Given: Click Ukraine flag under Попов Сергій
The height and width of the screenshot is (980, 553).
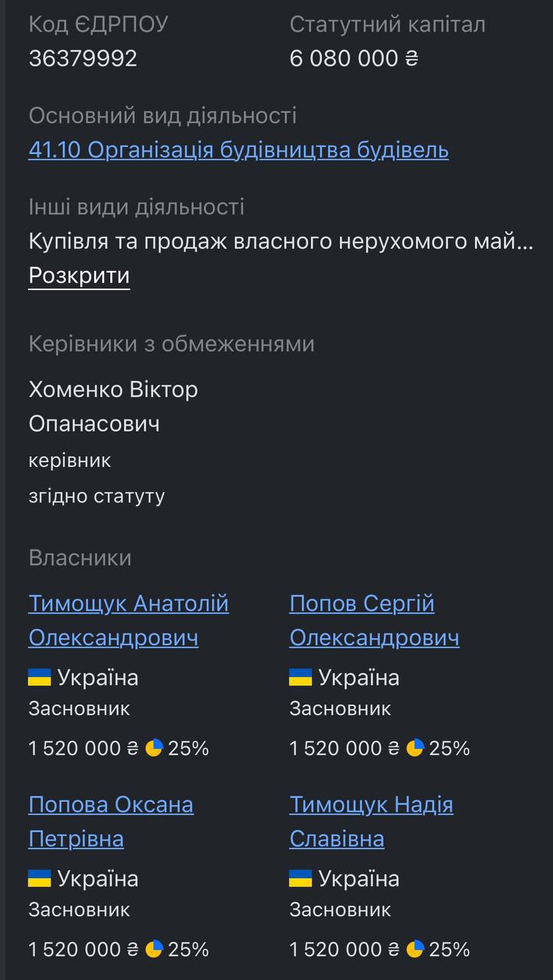Looking at the screenshot, I should [x=300, y=678].
